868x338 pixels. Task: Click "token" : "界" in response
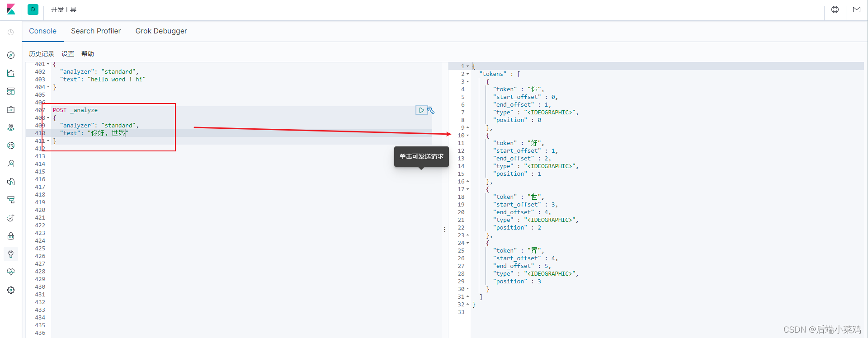(519, 251)
